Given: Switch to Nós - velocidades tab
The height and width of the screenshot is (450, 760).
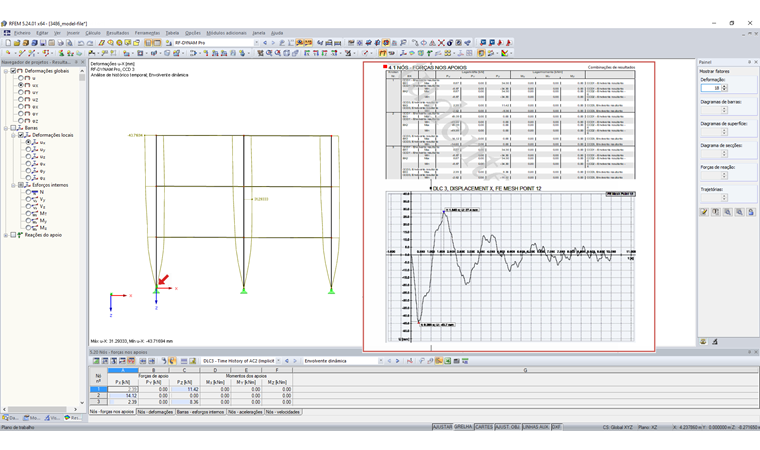Looking at the screenshot, I should coord(283,412).
